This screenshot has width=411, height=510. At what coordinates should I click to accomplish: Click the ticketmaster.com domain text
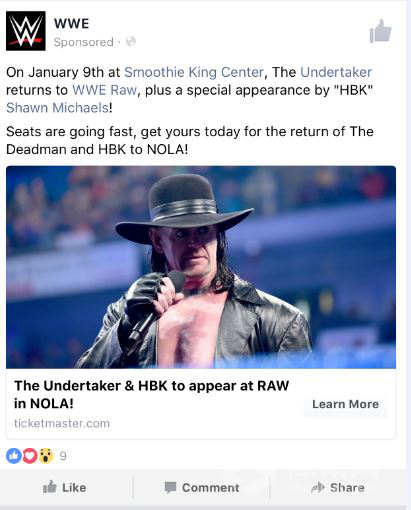pyautogui.click(x=62, y=423)
